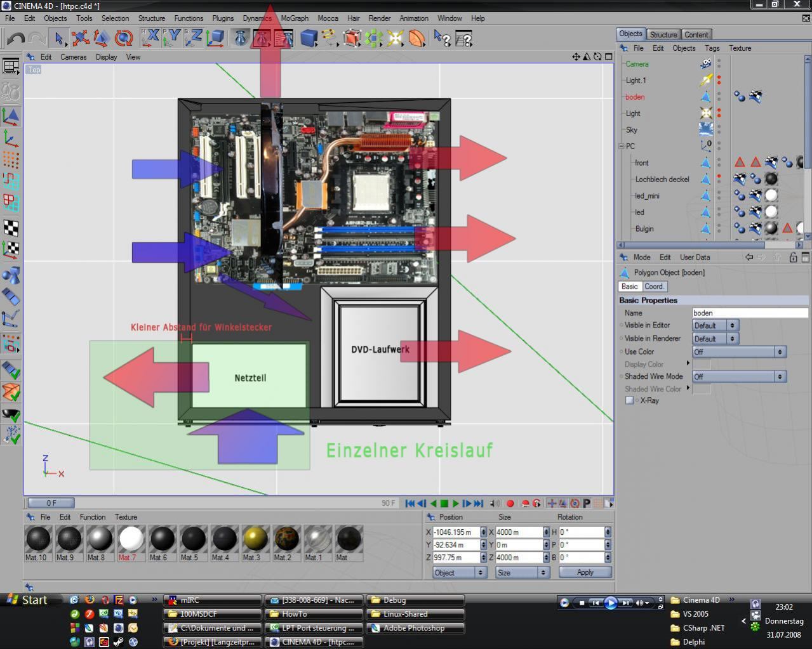This screenshot has height=649, width=812.
Task: Click the green Play forward button
Action: coord(456,503)
